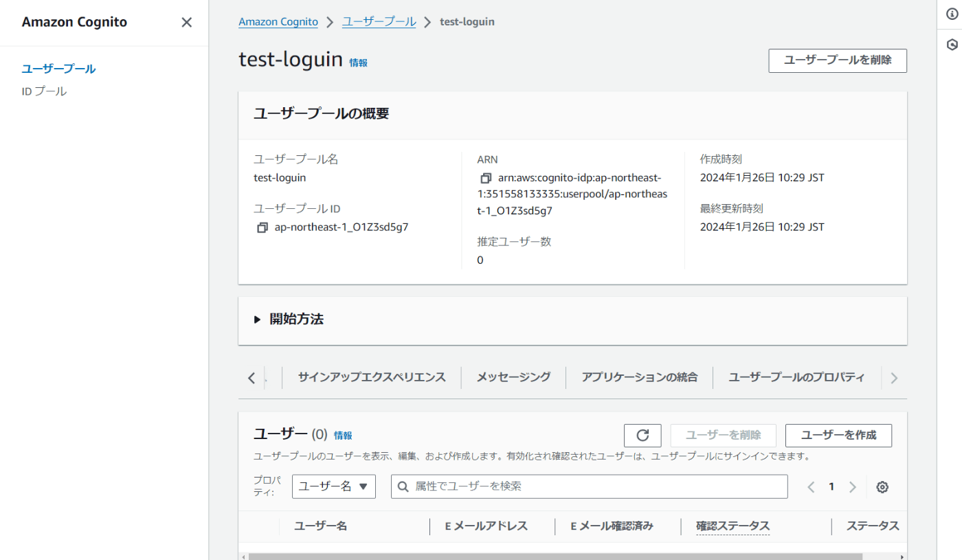The width and height of the screenshot is (962, 560).
Task: Go to previous page of users
Action: (x=811, y=487)
